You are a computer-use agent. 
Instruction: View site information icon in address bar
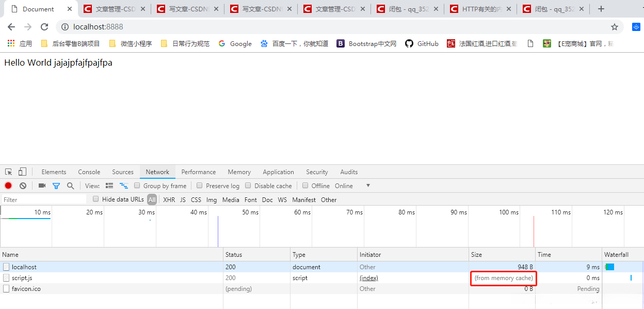(65, 27)
